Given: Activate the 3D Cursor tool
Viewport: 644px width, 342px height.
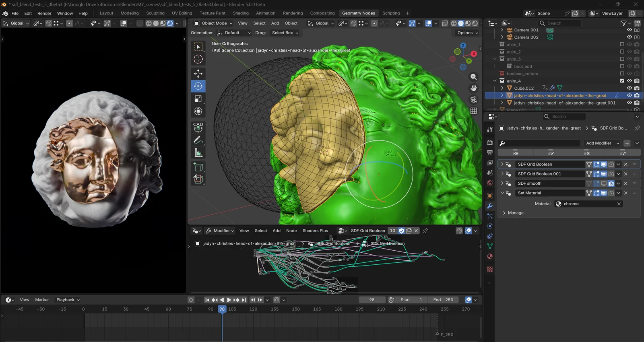Looking at the screenshot, I should click(x=198, y=59).
